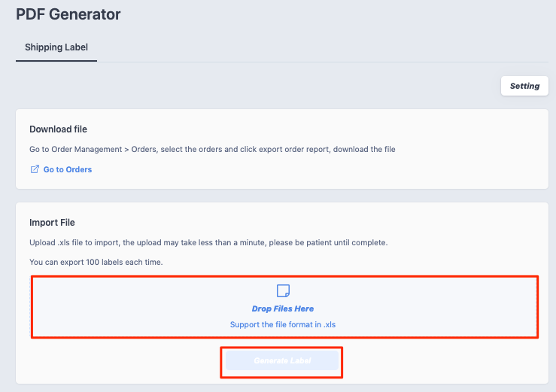Click the 100 labels each time note
Image resolution: width=556 pixels, height=392 pixels.
point(96,262)
